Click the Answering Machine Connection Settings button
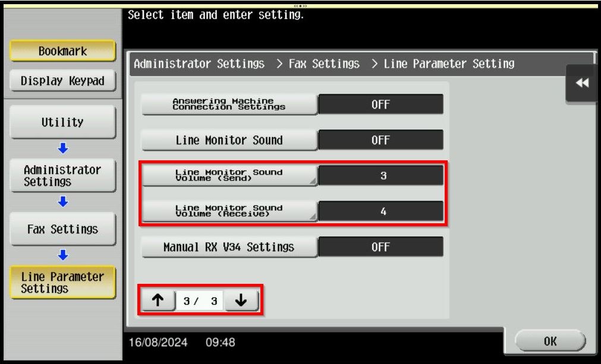Image resolution: width=601 pixels, height=364 pixels. [229, 104]
